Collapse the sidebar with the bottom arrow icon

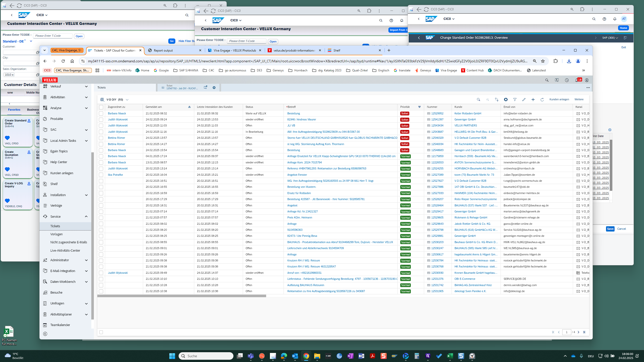coord(45,334)
